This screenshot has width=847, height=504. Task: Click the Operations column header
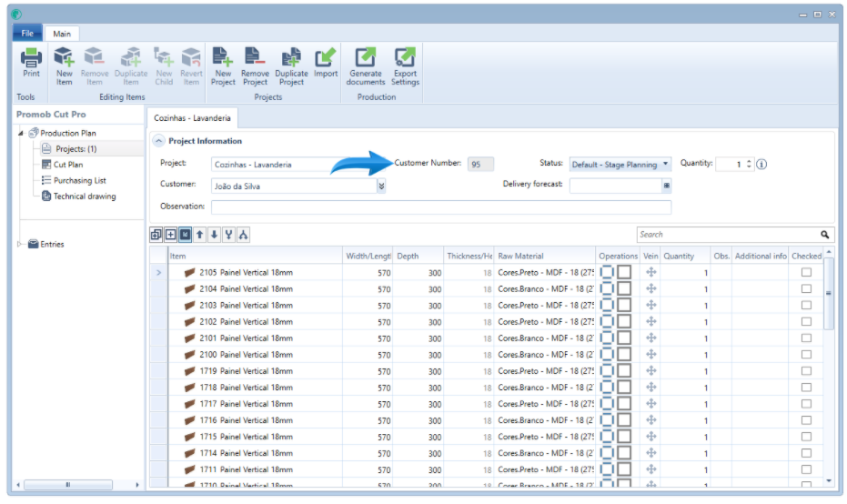(618, 256)
